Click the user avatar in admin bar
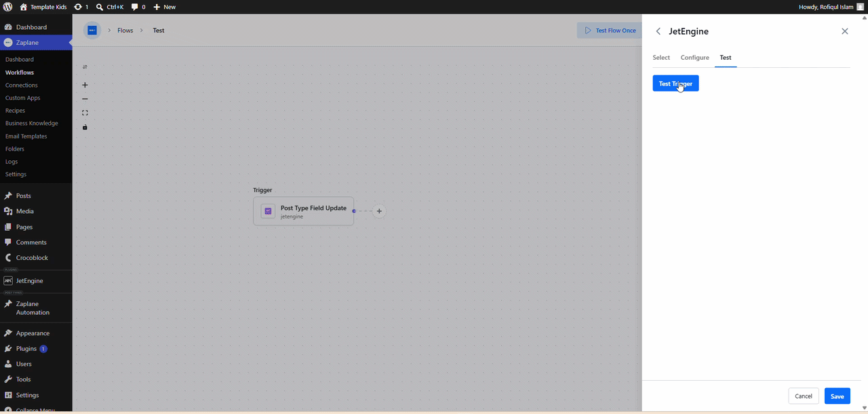868x414 pixels. pyautogui.click(x=860, y=7)
